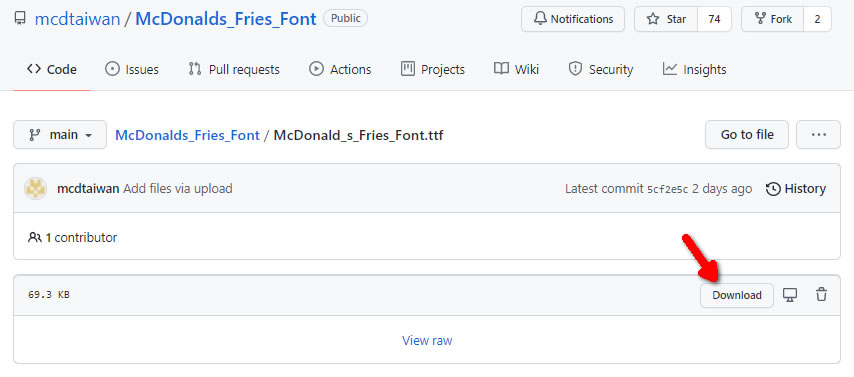
Task: Open the three-dot more options menu
Action: pyautogui.click(x=818, y=135)
